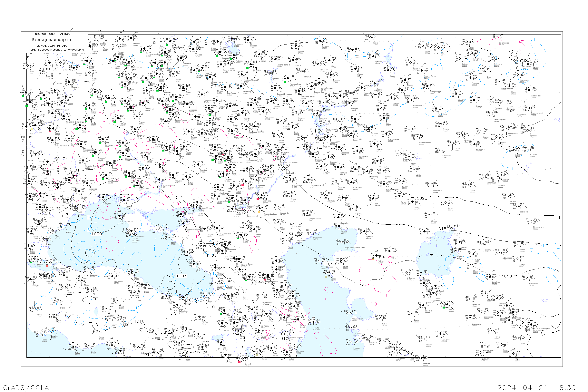This screenshot has height=392, width=588.
Task: Click the Zonguldak station circle symbol
Action: pyautogui.click(x=88, y=270)
